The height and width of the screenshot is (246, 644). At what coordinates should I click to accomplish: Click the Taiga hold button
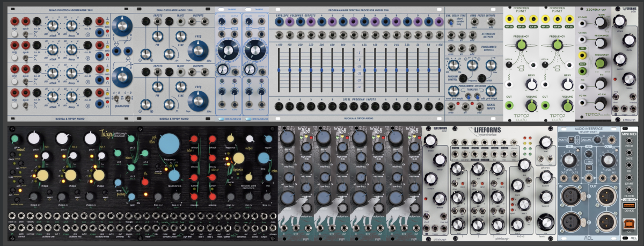[12, 172]
